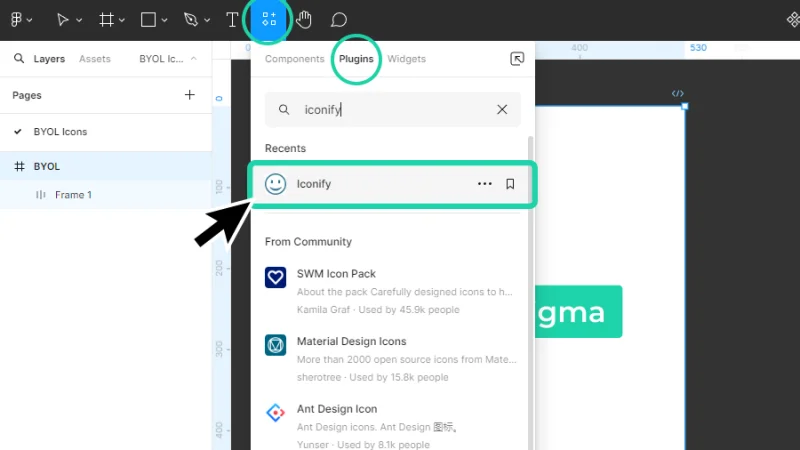Add a new page with plus icon

(190, 95)
